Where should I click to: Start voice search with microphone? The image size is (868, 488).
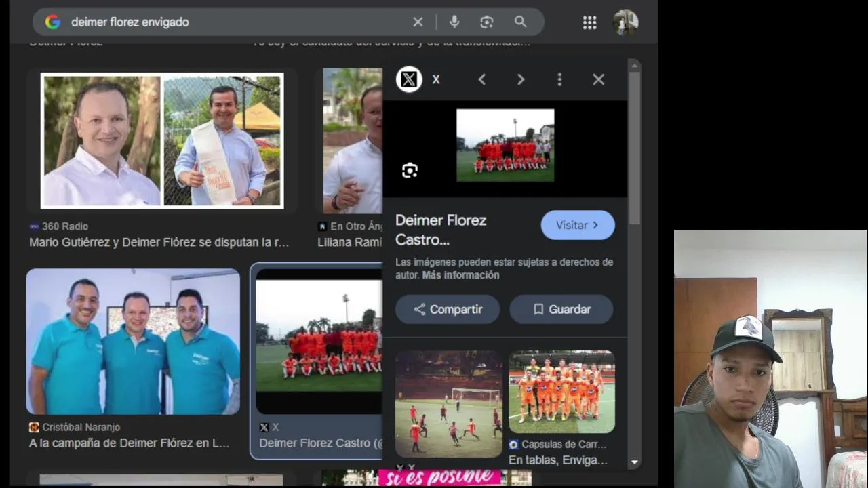pos(454,22)
